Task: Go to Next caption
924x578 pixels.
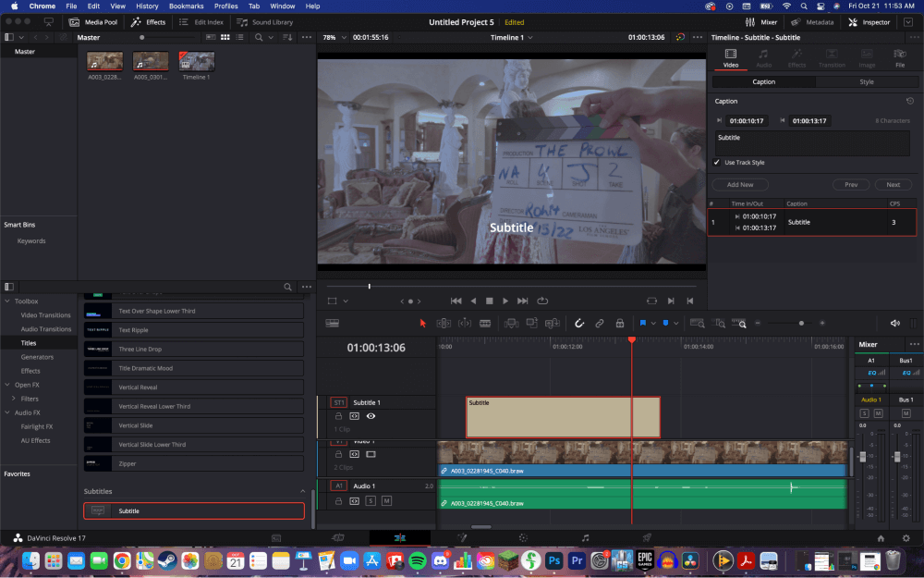Action: click(894, 185)
